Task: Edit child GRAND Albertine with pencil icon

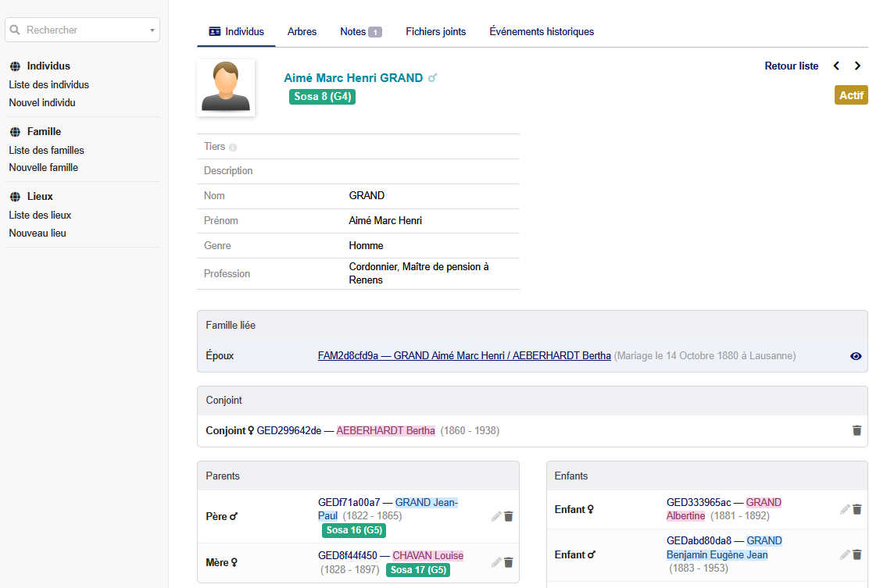Action: (x=845, y=509)
